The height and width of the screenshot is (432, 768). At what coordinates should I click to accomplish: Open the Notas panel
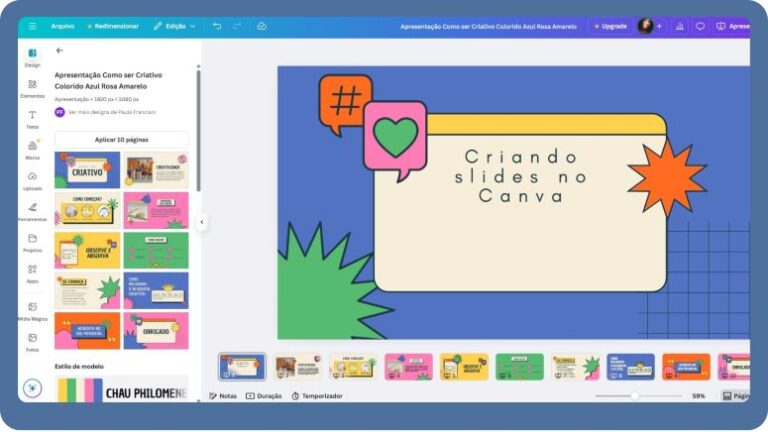223,396
